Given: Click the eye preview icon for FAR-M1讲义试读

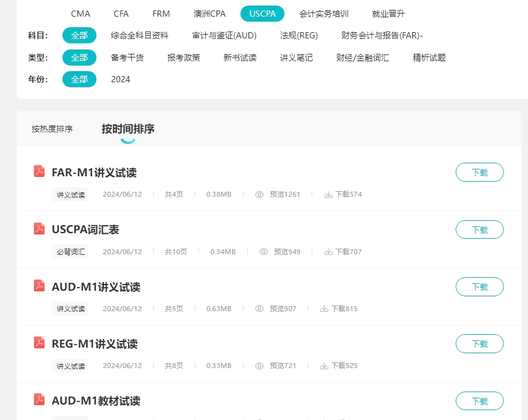Looking at the screenshot, I should tap(260, 194).
